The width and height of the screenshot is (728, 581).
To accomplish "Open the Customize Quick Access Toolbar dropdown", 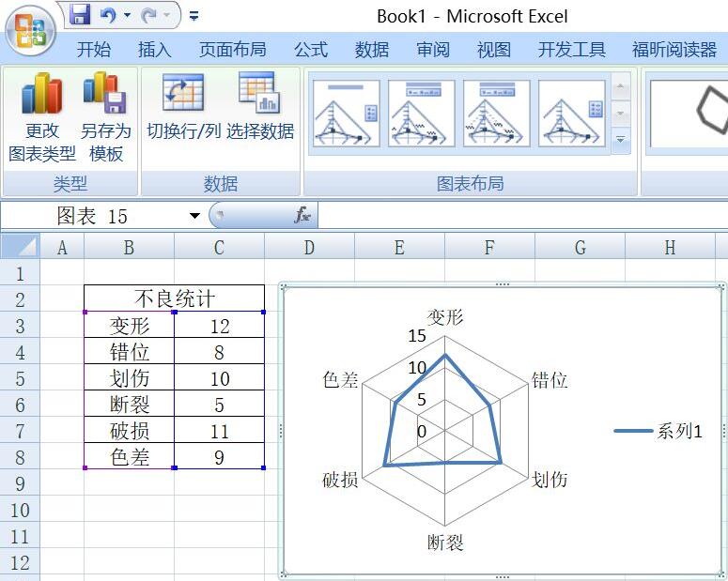I will 194,16.
